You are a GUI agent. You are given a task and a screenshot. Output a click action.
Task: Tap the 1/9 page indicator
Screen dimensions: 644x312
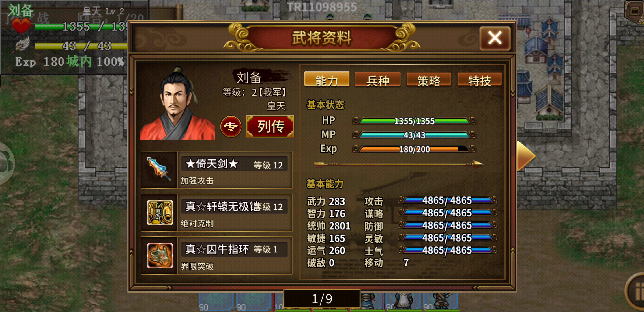point(322,299)
